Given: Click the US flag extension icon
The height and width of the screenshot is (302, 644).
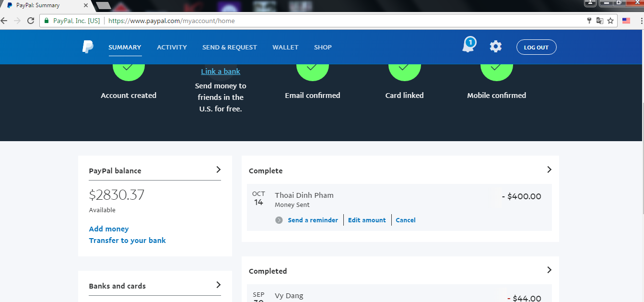Looking at the screenshot, I should click(x=626, y=21).
